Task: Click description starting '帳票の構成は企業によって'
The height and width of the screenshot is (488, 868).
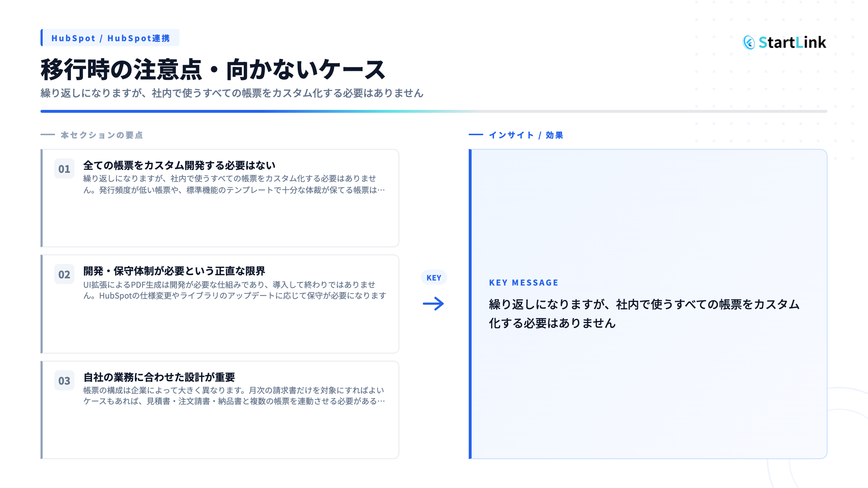Action: coord(234,396)
